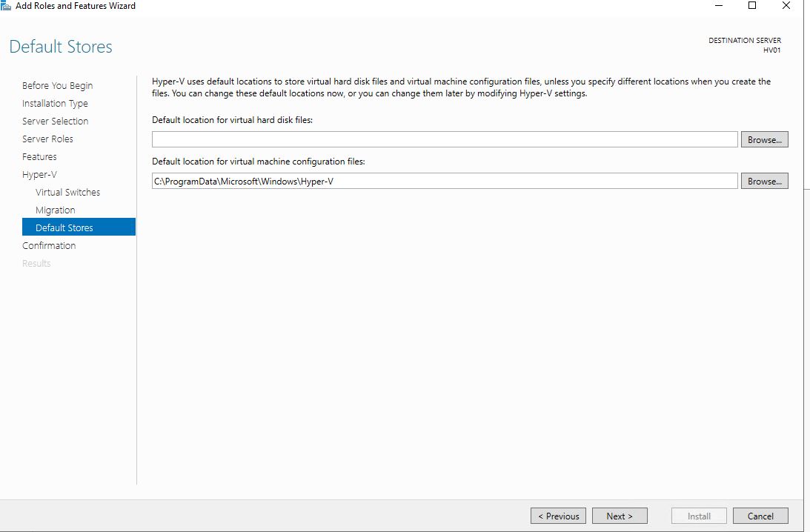Go to the Before You Begin step

click(57, 86)
